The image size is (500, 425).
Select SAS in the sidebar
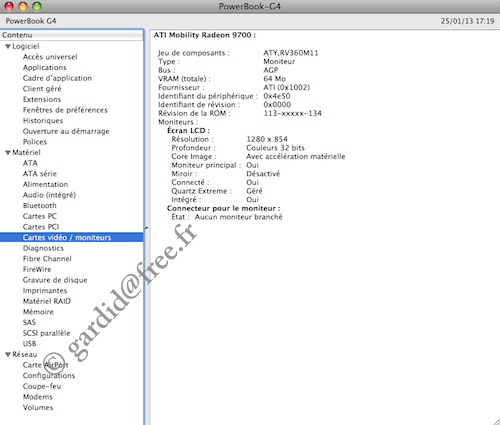pyautogui.click(x=29, y=323)
